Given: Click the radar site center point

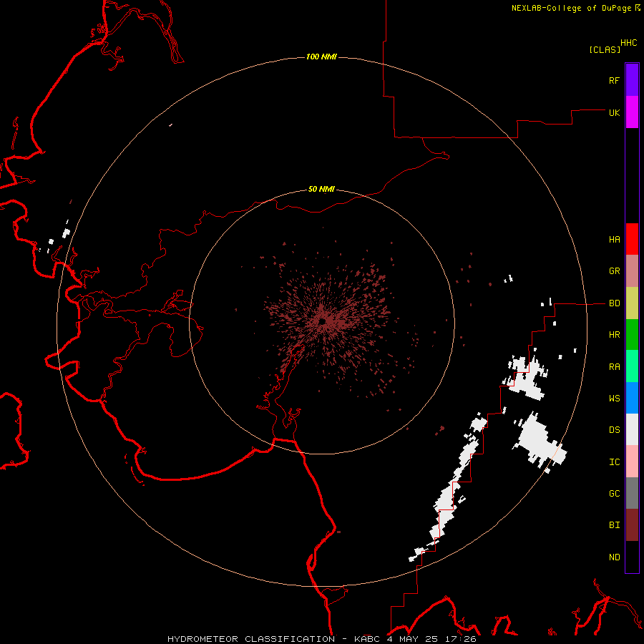Looking at the screenshot, I should point(323,321).
